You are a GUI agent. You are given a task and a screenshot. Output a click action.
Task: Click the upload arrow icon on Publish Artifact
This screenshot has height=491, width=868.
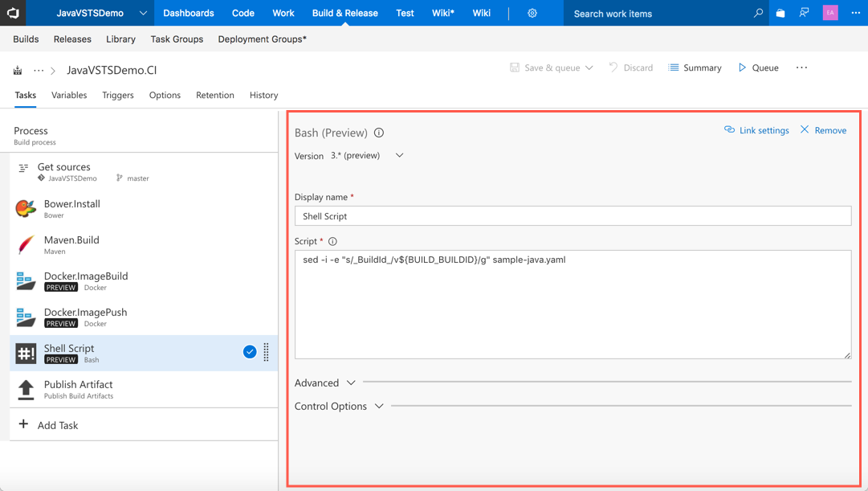25,389
